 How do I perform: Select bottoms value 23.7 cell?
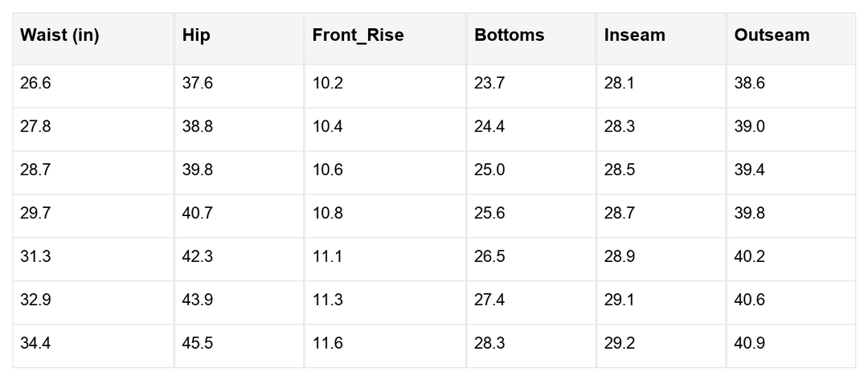(x=489, y=84)
